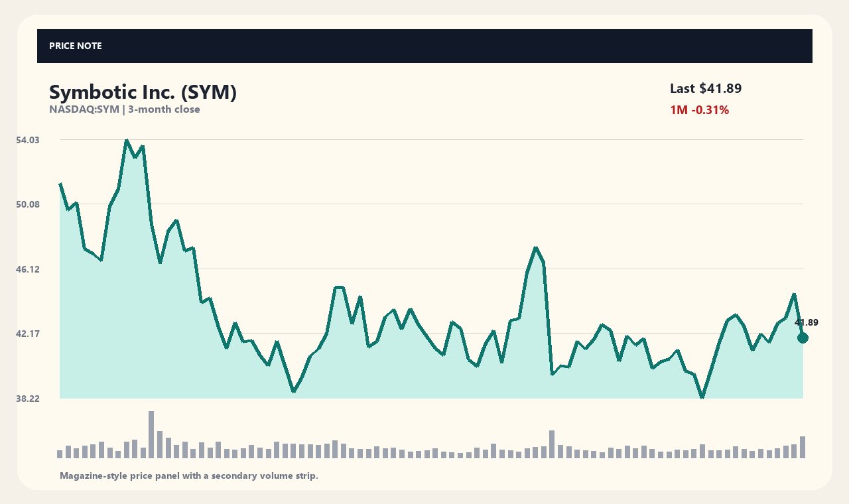
Task: Click the tallest volume bar in the strip
Action: (151, 434)
